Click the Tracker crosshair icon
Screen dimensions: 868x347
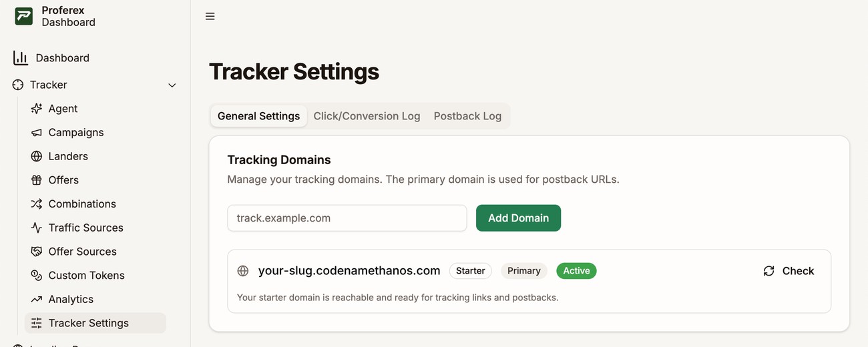coord(18,85)
